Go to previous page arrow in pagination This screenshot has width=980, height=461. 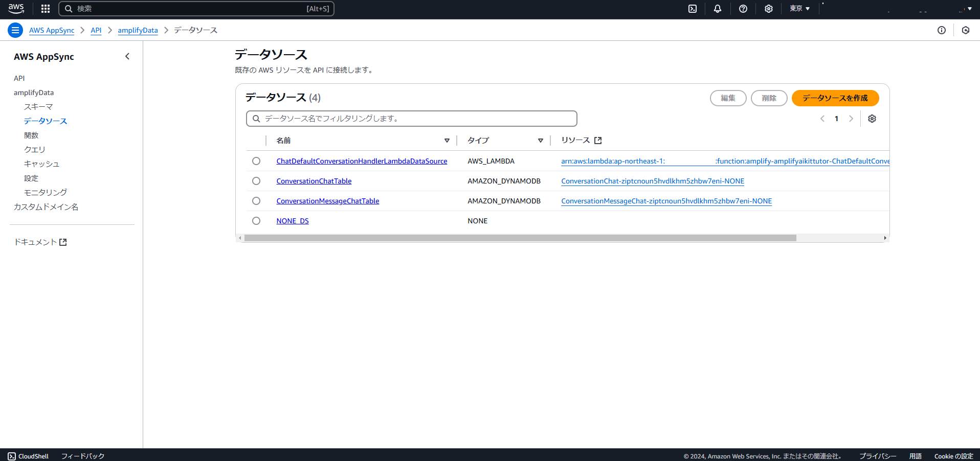click(x=822, y=119)
